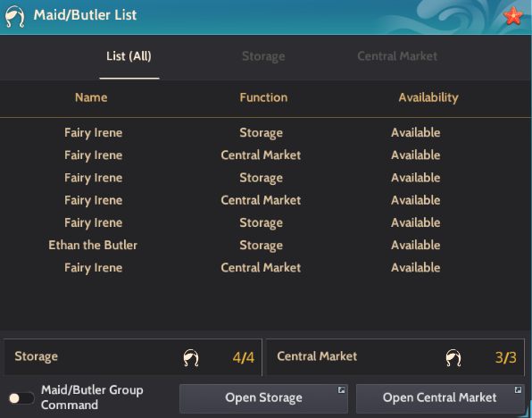Click the Central Market 3/3 counter
Image resolution: width=532 pixels, height=418 pixels.
tap(395, 357)
